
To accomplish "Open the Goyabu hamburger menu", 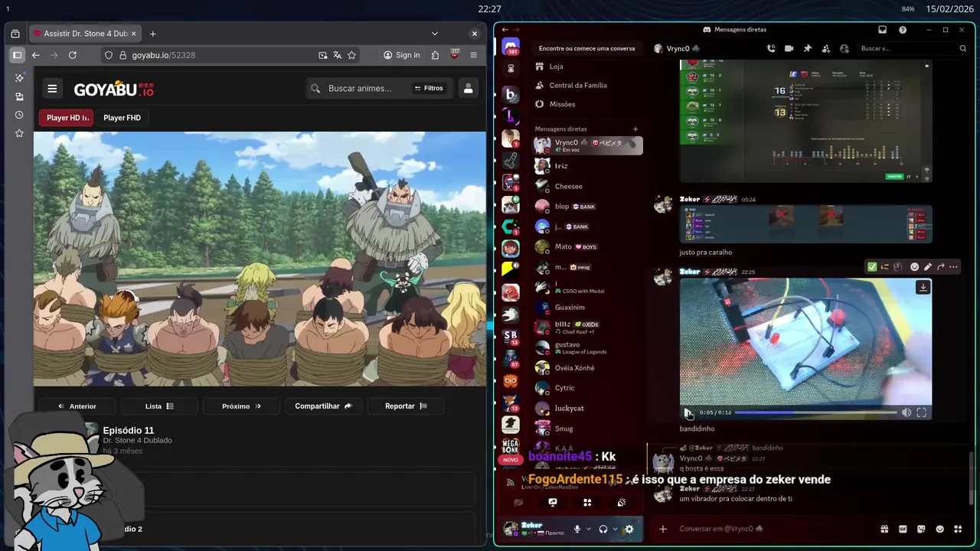I will [x=52, y=89].
